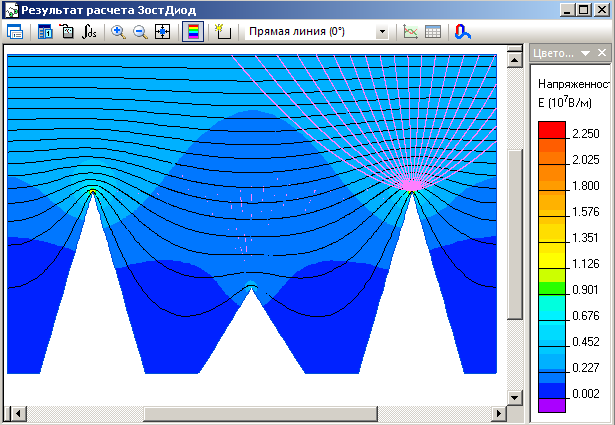Click the 1.576 legend value
Image resolution: width=615 pixels, height=425 pixels.
coord(586,212)
